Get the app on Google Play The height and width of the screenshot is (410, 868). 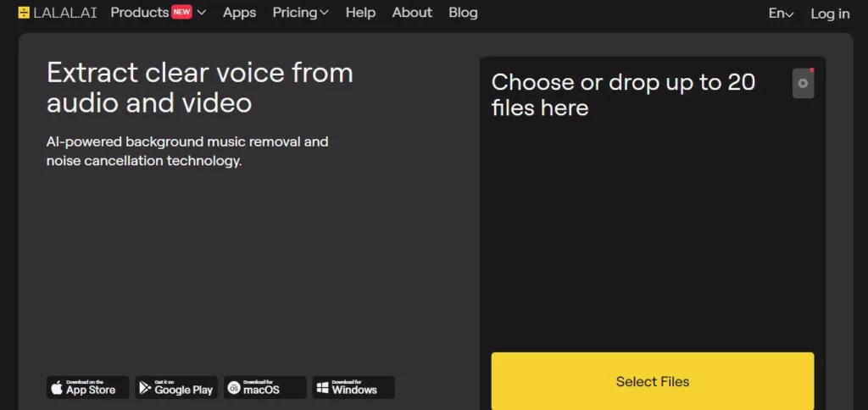pos(176,387)
